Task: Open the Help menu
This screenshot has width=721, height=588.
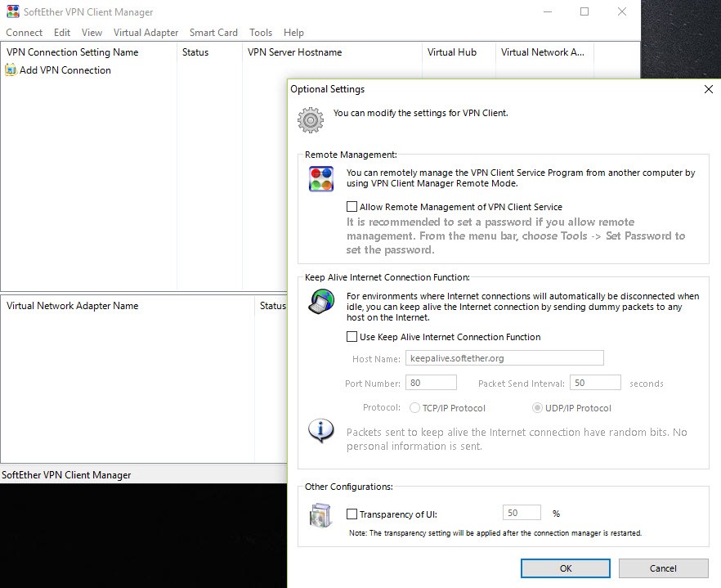Action: pyautogui.click(x=293, y=33)
